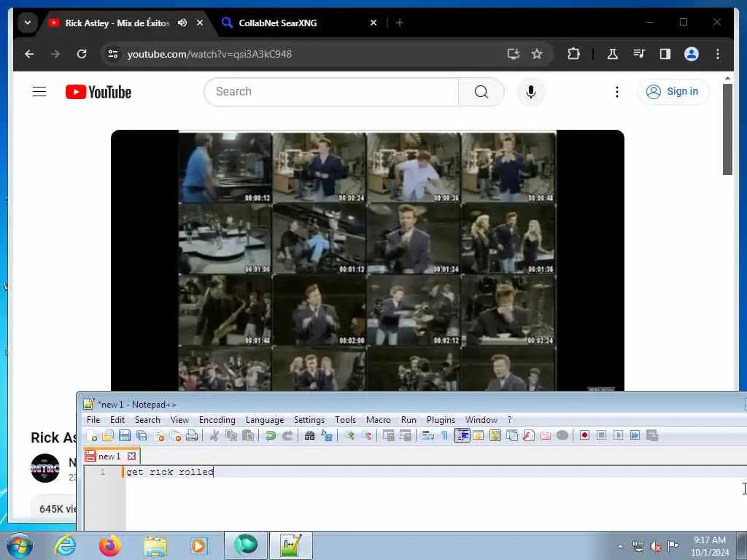Click the Open file icon in Notepad++ toolbar

tap(108, 436)
